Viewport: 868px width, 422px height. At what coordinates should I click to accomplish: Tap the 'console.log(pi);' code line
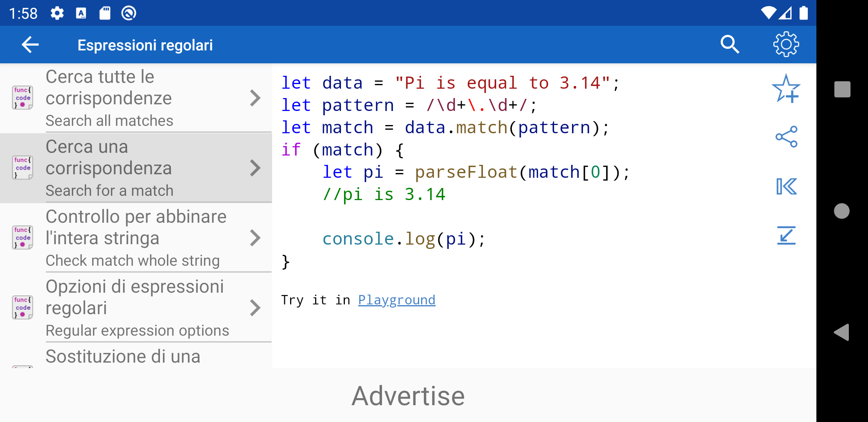[404, 239]
